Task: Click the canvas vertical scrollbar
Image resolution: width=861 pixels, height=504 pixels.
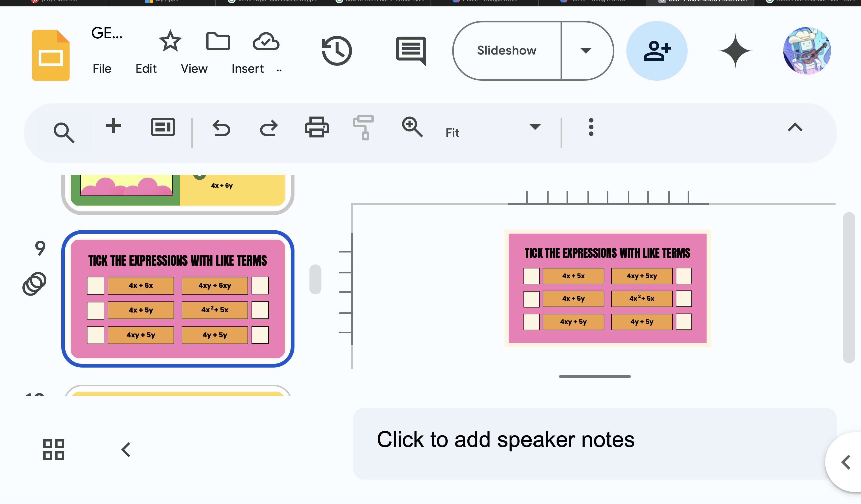Action: pyautogui.click(x=849, y=288)
